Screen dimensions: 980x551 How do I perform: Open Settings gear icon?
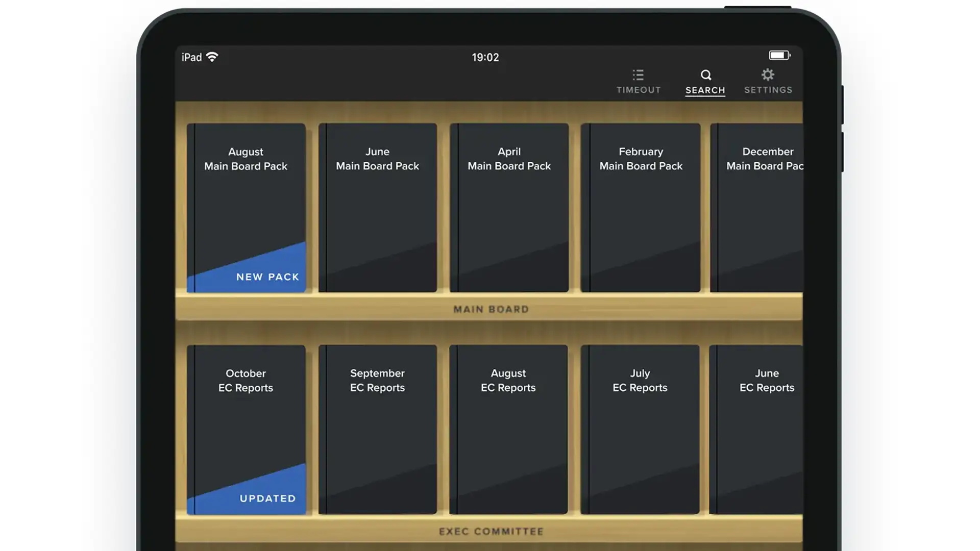pos(768,75)
